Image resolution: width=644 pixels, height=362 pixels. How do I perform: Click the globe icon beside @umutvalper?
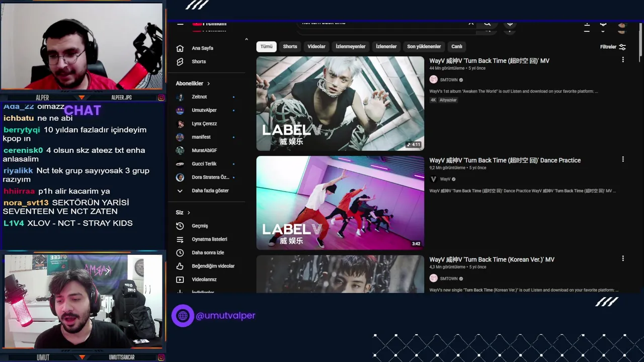pyautogui.click(x=183, y=316)
